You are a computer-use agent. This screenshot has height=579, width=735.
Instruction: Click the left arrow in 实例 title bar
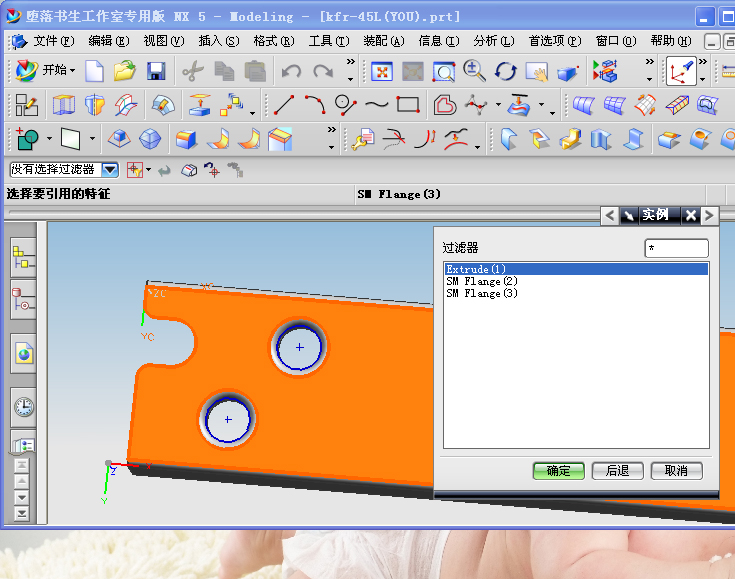point(609,216)
